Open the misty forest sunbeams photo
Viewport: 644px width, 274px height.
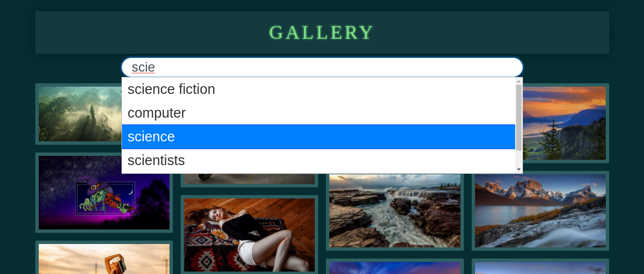pos(80,114)
